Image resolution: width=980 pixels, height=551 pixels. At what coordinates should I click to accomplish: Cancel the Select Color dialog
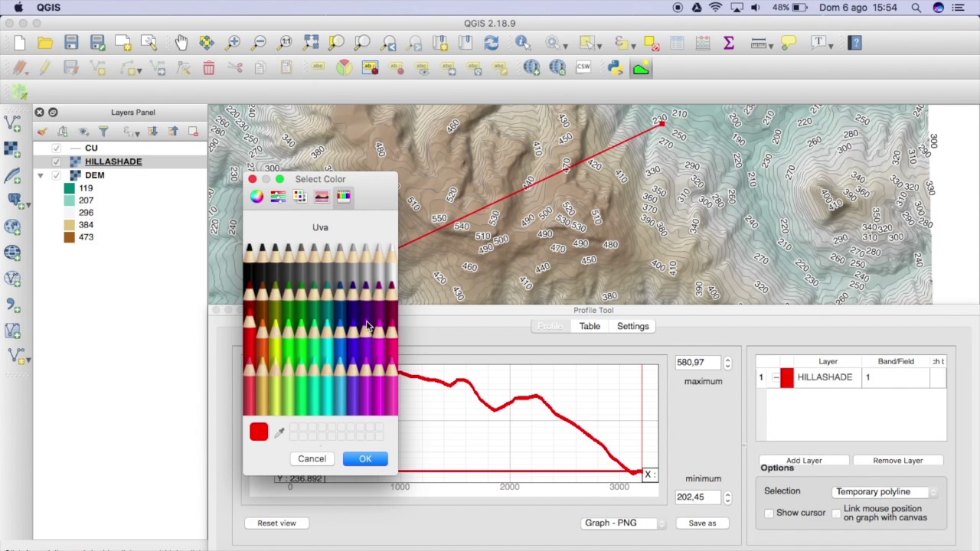tap(312, 458)
